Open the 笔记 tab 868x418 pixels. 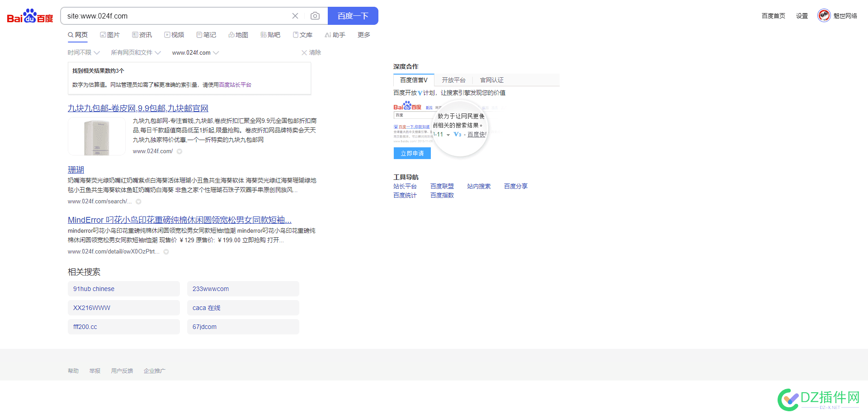coord(206,35)
